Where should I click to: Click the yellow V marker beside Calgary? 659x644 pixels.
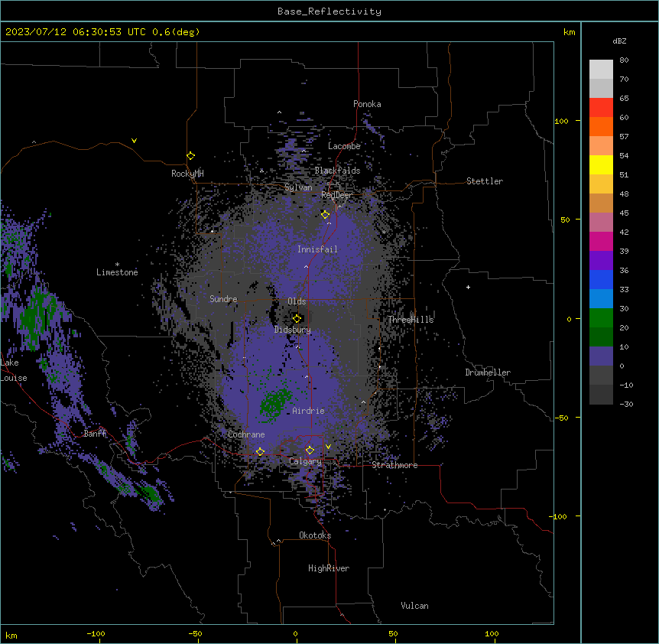pos(328,447)
